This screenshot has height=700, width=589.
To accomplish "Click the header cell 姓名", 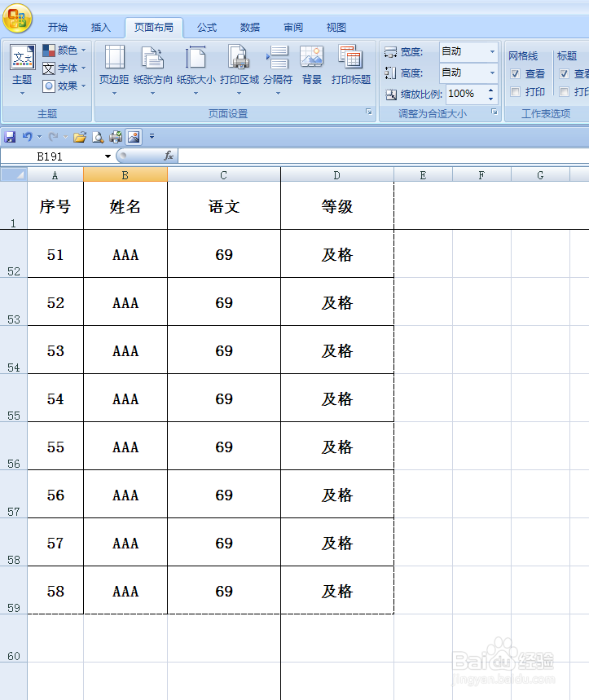I will coord(125,206).
